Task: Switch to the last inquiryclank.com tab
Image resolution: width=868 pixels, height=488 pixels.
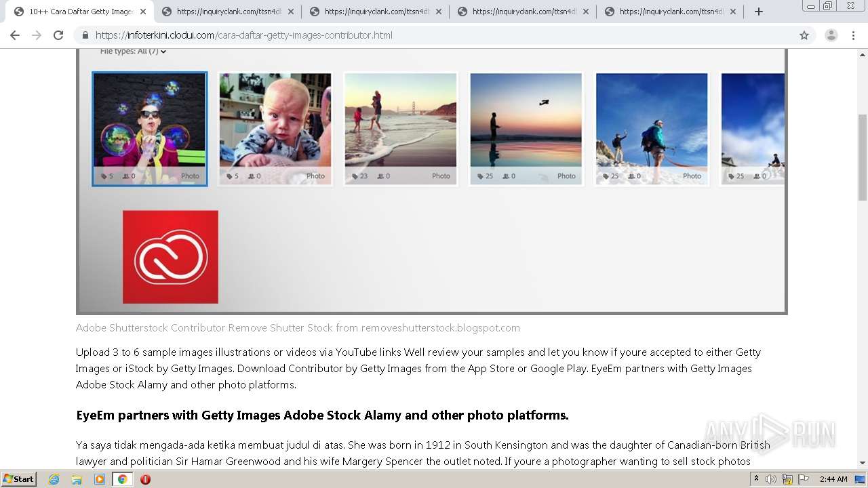Action: pyautogui.click(x=669, y=12)
